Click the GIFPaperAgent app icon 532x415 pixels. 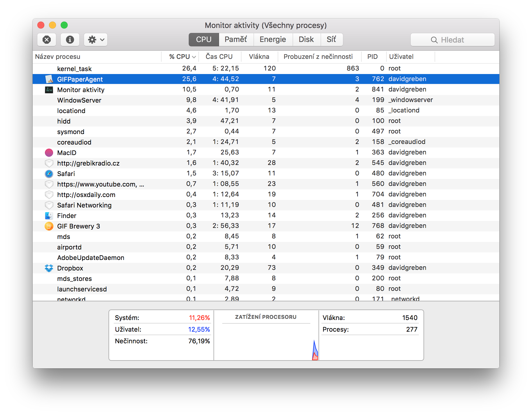[49, 79]
